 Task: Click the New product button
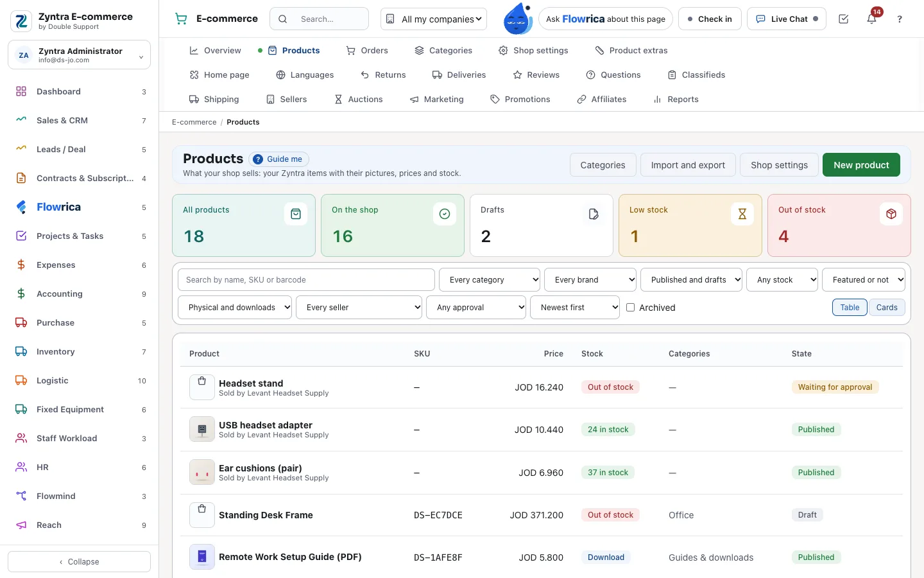click(861, 165)
